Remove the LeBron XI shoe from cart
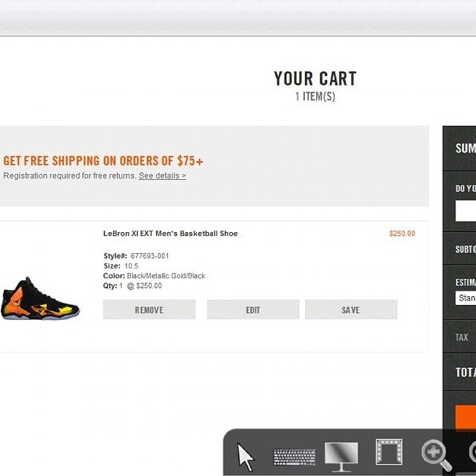Image resolution: width=476 pixels, height=476 pixels. 149,309
